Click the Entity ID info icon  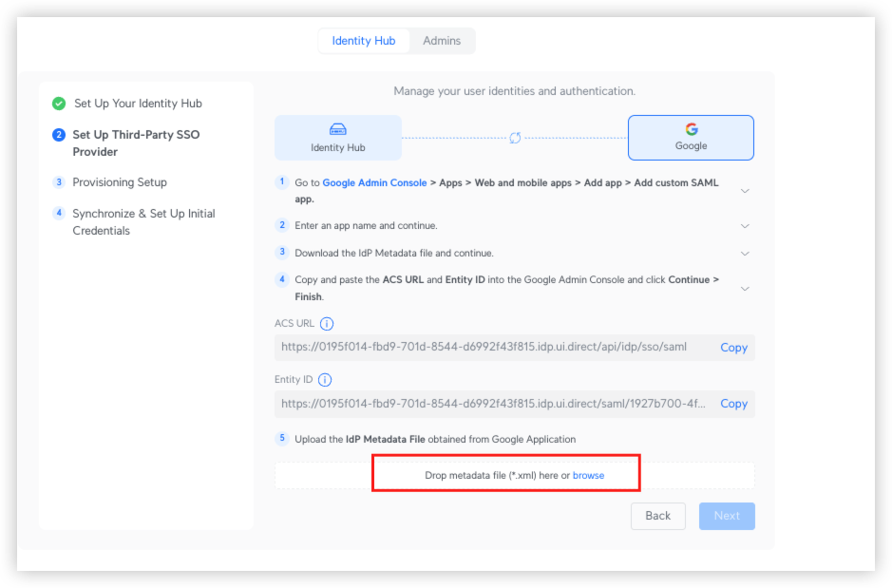click(325, 380)
